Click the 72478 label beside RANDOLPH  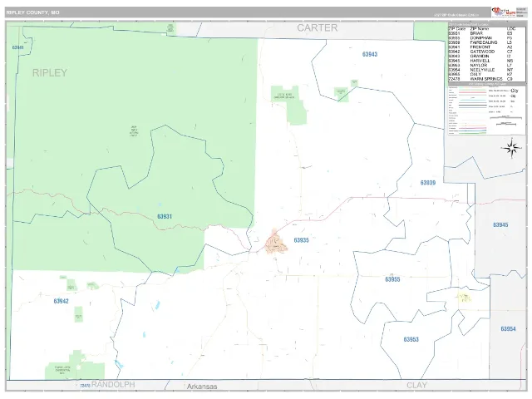pyautogui.click(x=85, y=386)
